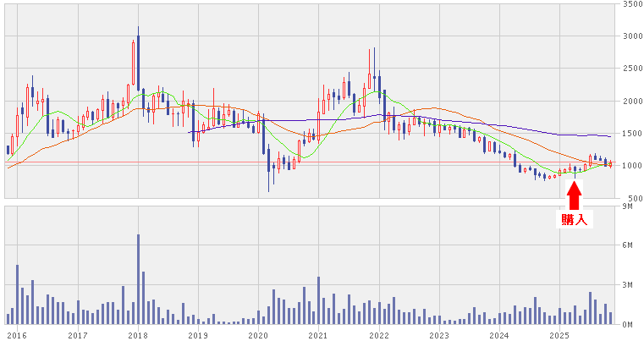Viewport: 644px width, 341px height.
Task: Select the 2016 year label on the axis
Action: [x=17, y=335]
